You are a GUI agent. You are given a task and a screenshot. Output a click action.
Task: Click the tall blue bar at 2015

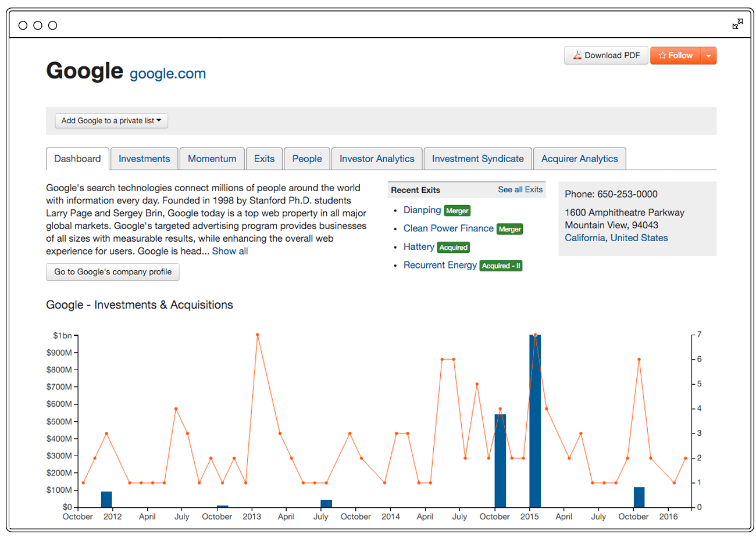[535, 421]
